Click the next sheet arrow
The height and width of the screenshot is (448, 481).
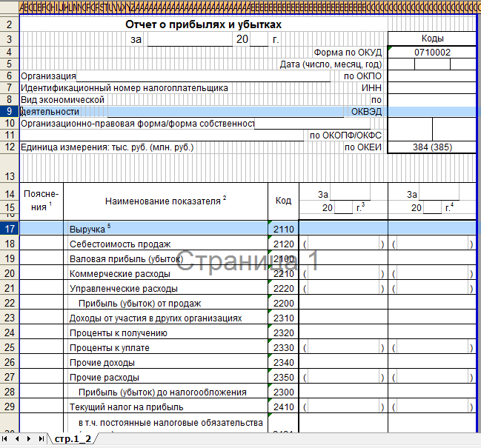coord(29,439)
